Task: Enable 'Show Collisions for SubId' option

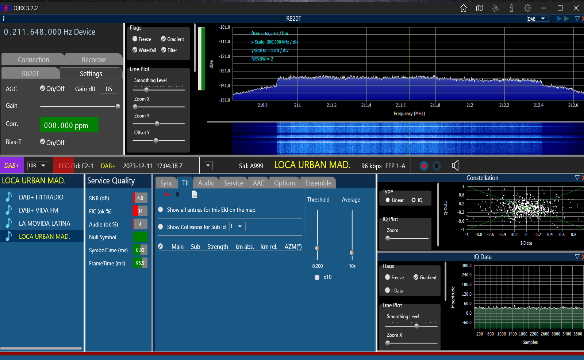Action: point(161,227)
